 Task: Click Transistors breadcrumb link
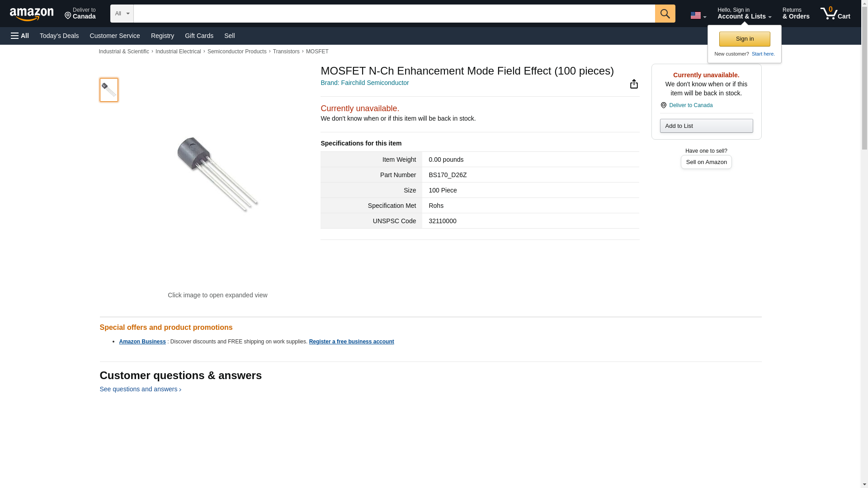click(286, 52)
